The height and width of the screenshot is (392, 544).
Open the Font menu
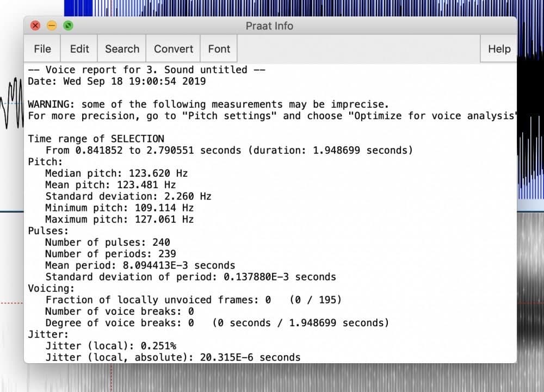(x=219, y=49)
